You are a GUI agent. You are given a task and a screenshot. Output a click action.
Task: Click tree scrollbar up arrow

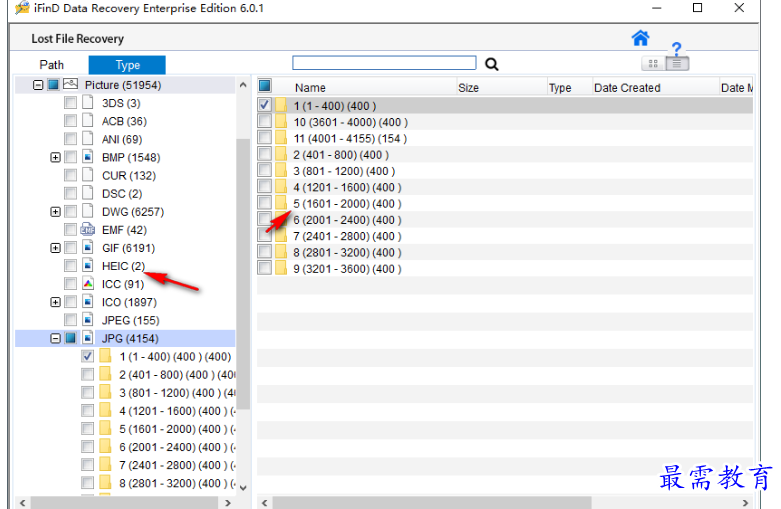coord(243,85)
